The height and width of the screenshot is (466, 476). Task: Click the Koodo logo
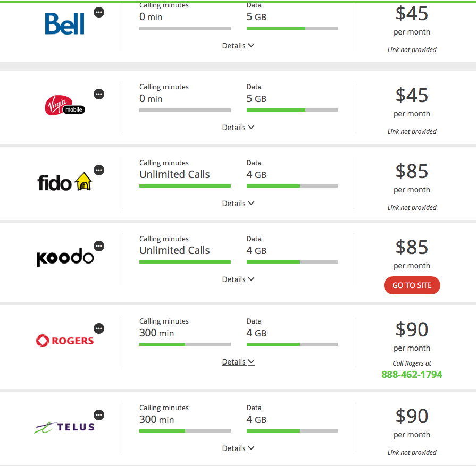click(x=65, y=257)
